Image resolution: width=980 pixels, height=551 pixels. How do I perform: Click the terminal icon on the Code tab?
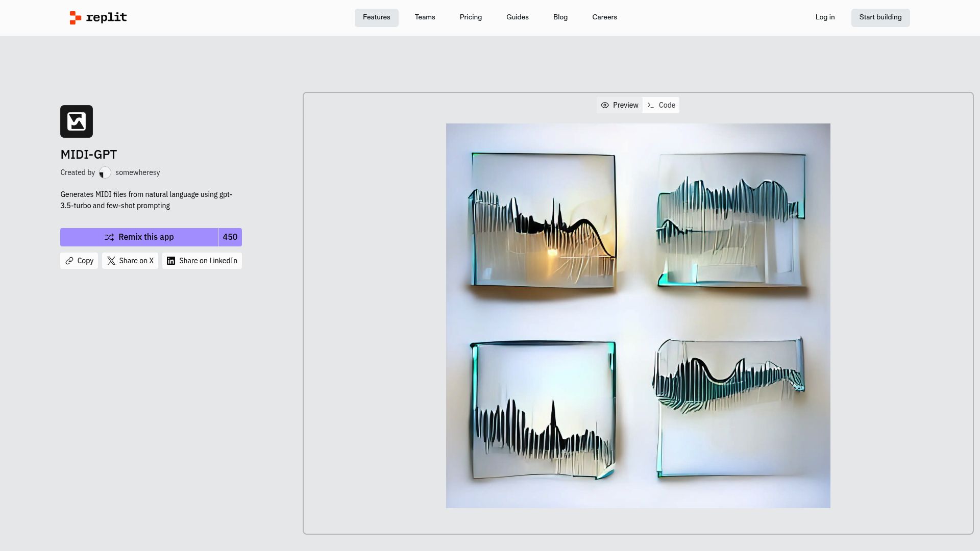[x=650, y=105]
